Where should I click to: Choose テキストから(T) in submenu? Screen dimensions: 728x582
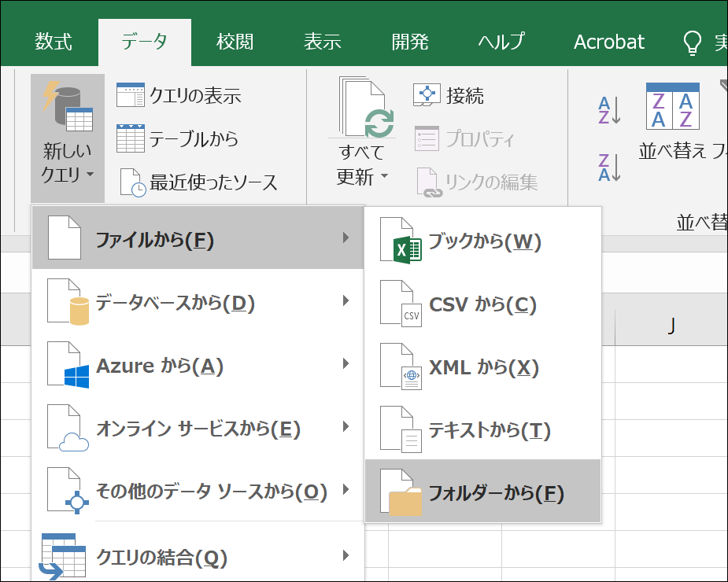point(483,429)
